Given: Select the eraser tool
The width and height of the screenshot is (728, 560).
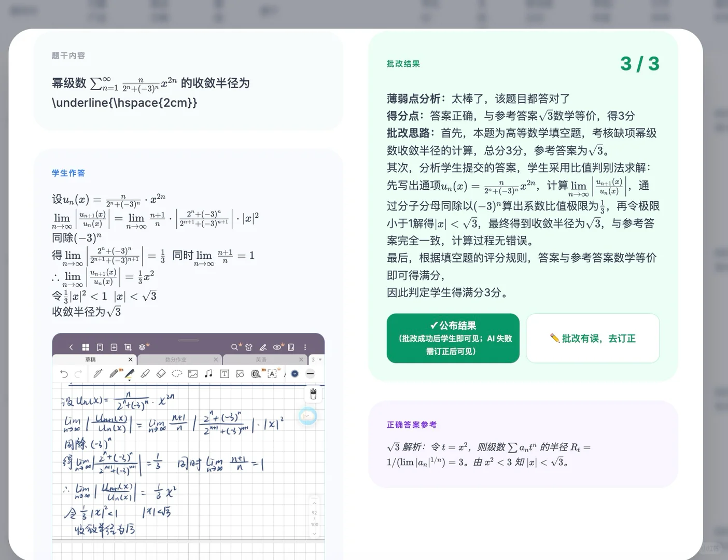Looking at the screenshot, I should coord(161,373).
